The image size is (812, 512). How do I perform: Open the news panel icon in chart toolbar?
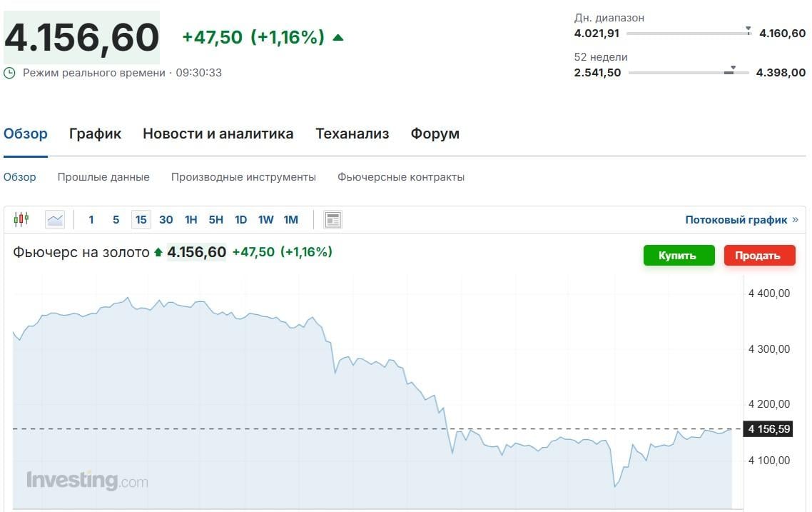coord(333,219)
